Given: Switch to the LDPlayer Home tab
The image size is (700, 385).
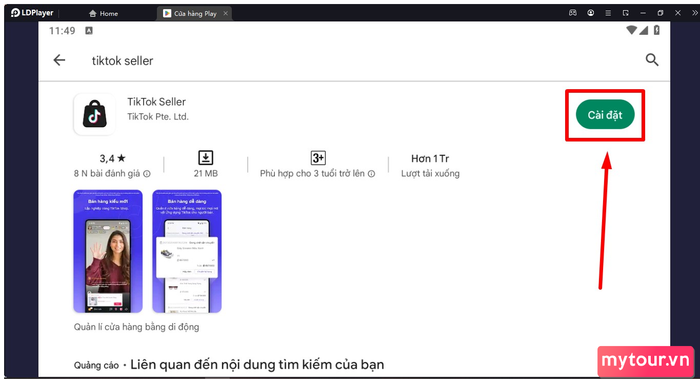Looking at the screenshot, I should [104, 13].
